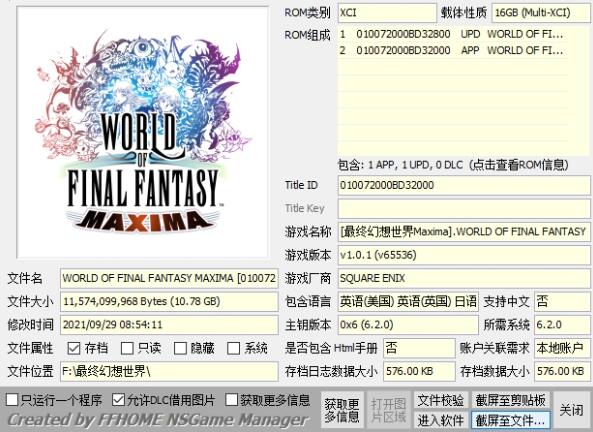Click the 载体性质 16GB (Multi-XCI) field

tap(540, 13)
